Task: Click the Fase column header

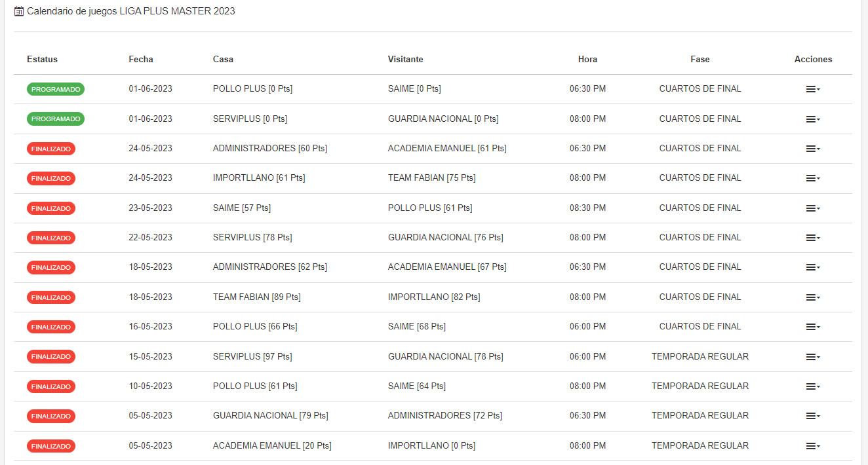Action: [x=700, y=59]
